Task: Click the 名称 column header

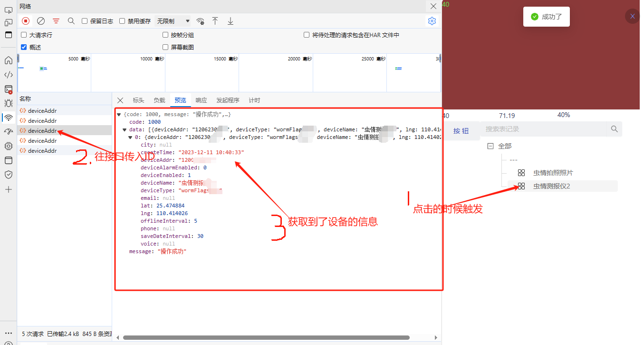Action: [65, 99]
